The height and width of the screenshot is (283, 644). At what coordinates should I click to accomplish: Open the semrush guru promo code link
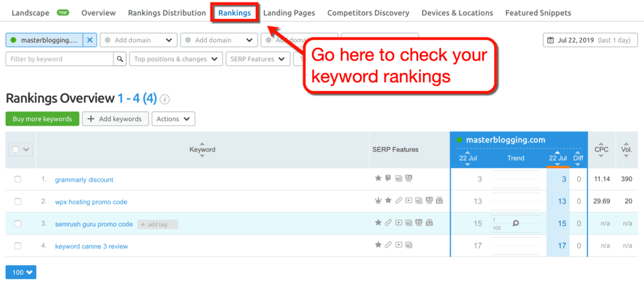(94, 224)
